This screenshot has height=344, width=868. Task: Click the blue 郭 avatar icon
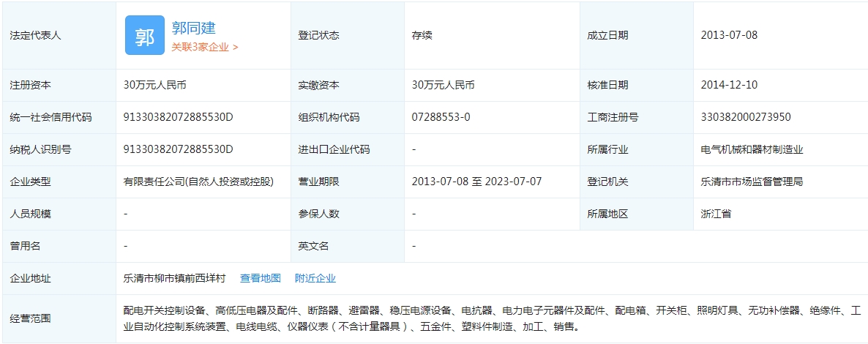click(144, 35)
